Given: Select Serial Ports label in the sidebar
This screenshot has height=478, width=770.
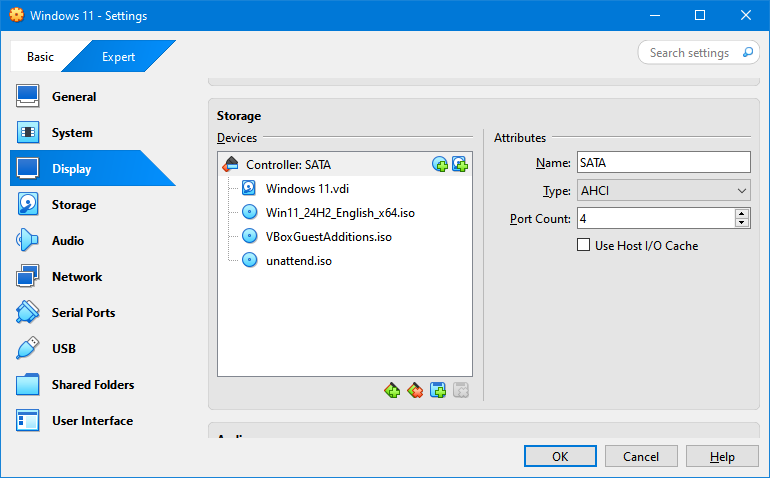Looking at the screenshot, I should (83, 312).
